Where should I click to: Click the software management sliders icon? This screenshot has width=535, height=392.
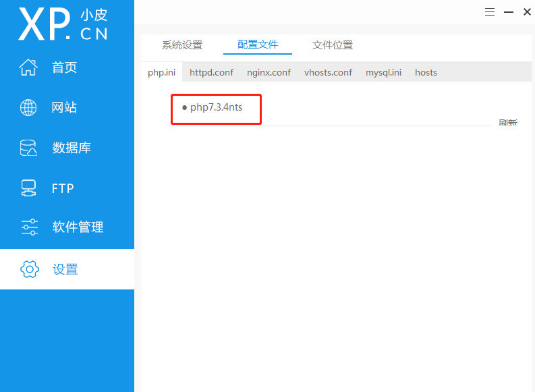click(x=29, y=227)
